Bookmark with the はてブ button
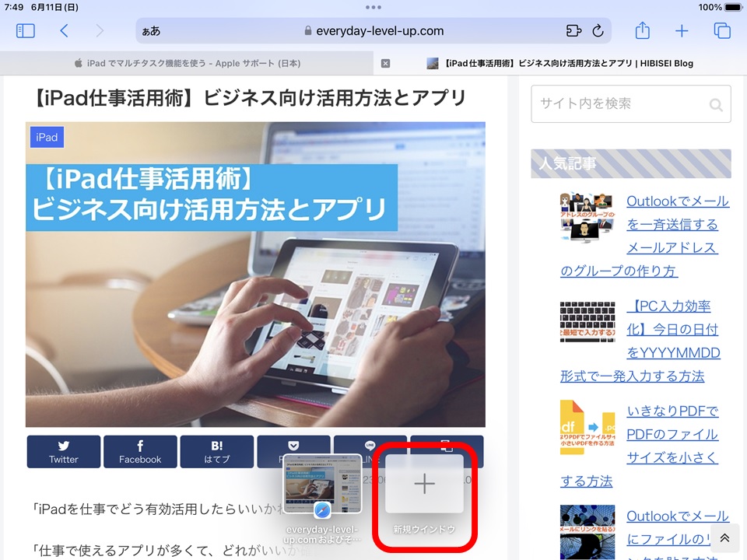The image size is (747, 560). [217, 451]
